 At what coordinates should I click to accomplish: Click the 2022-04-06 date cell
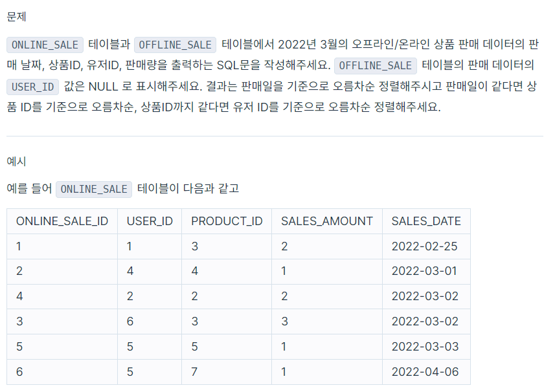[x=426, y=372]
